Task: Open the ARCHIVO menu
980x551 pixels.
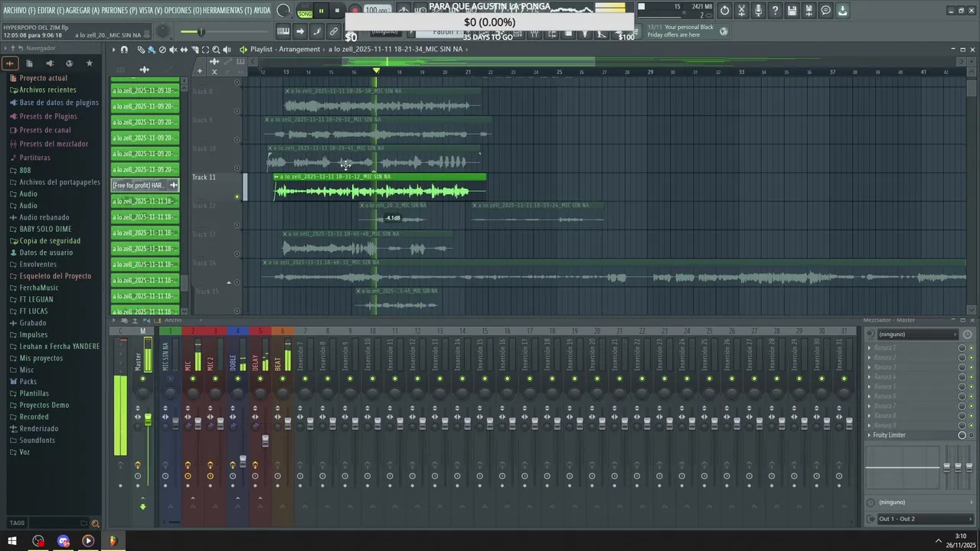Action: point(19,11)
